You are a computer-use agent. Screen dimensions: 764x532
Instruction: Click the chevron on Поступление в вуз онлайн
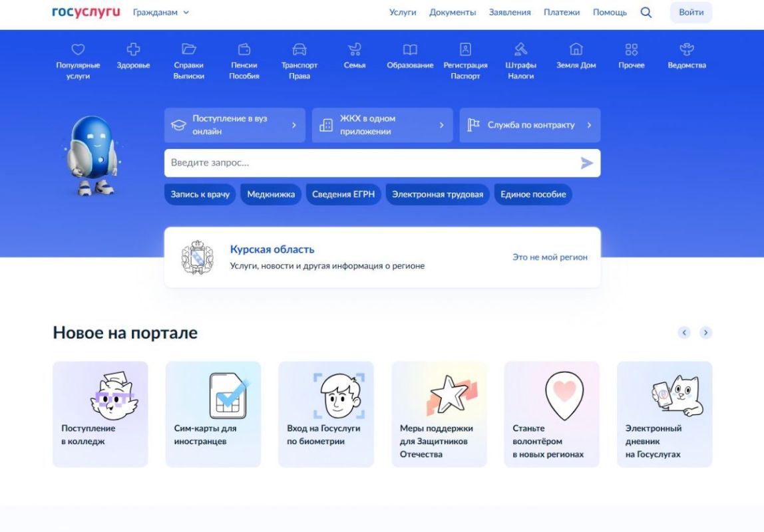coord(293,125)
